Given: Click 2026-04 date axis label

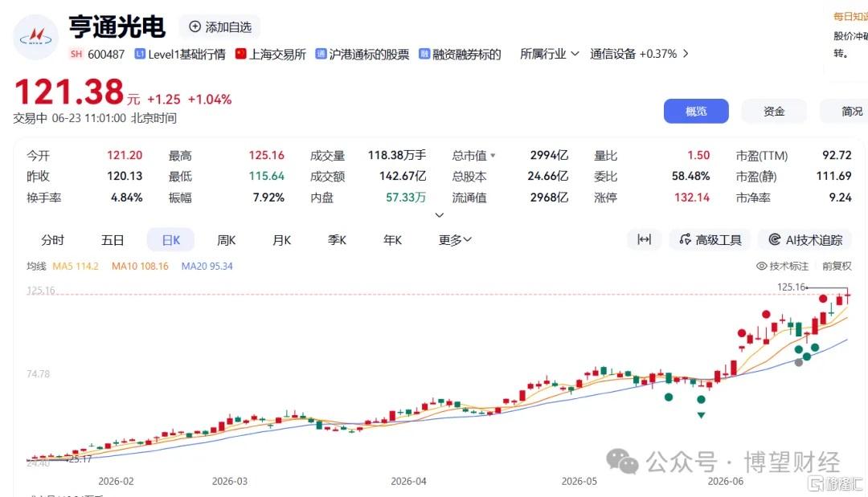Looking at the screenshot, I should [408, 482].
